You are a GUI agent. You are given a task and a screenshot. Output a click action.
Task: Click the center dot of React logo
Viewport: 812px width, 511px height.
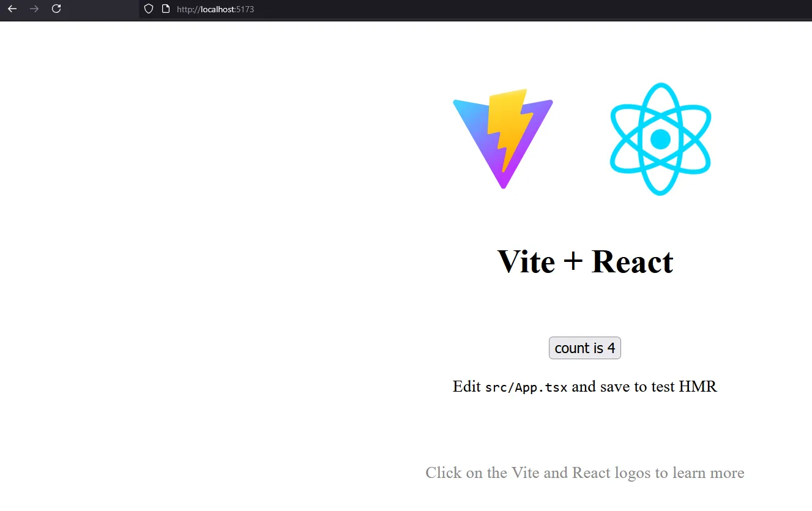(x=660, y=139)
